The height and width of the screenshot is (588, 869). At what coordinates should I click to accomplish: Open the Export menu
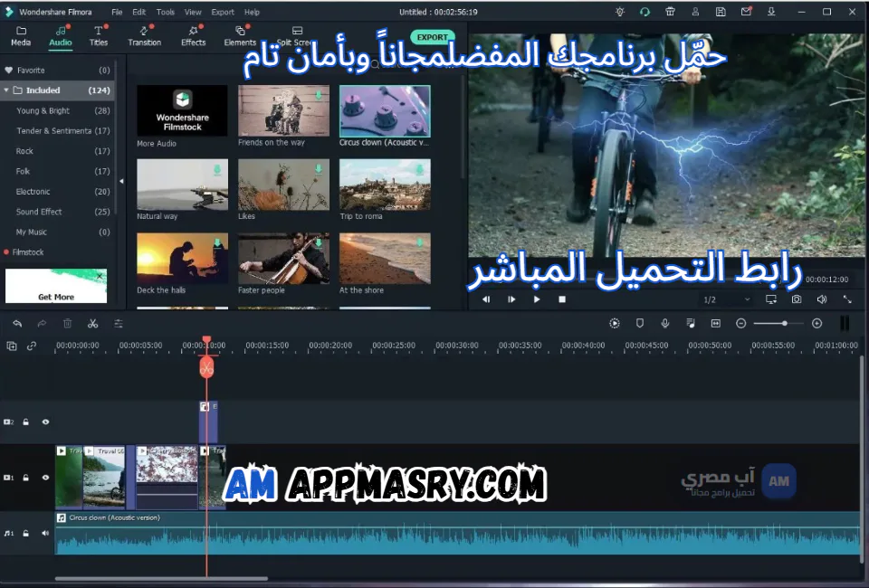[x=223, y=12]
